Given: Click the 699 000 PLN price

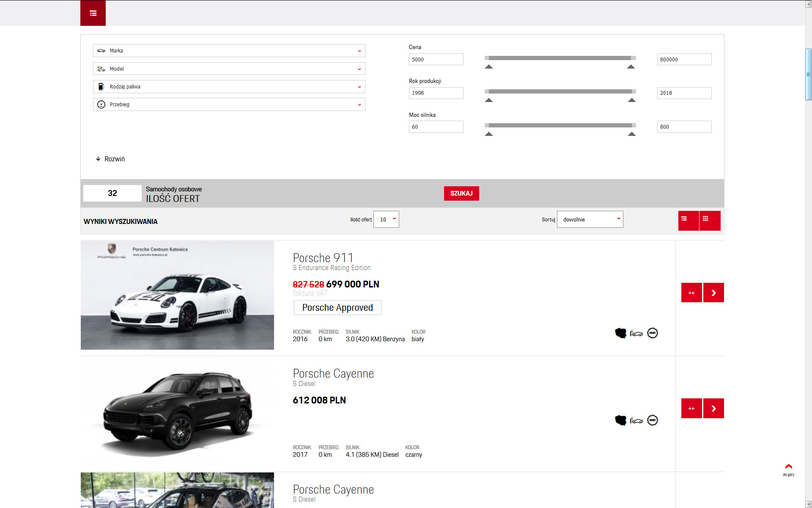Looking at the screenshot, I should [353, 284].
